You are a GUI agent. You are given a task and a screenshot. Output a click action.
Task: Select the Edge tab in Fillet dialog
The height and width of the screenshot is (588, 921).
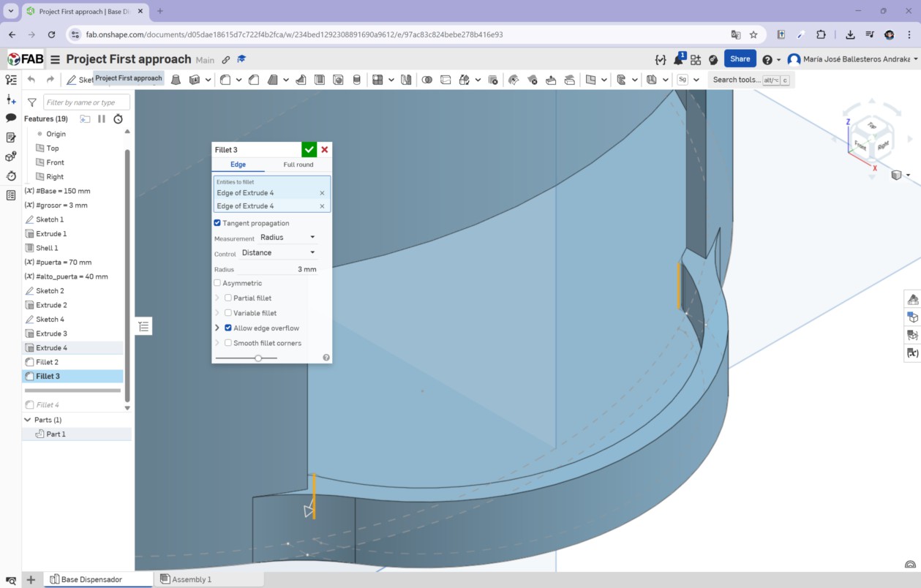tap(238, 165)
